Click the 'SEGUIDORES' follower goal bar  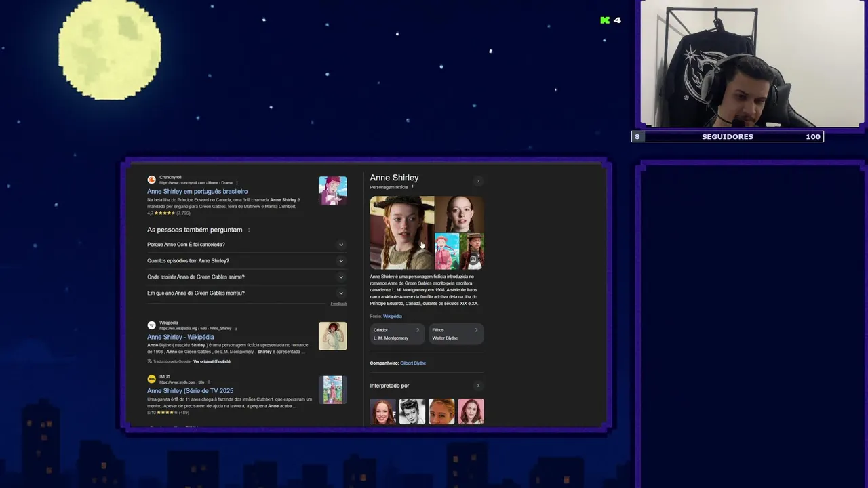[728, 137]
